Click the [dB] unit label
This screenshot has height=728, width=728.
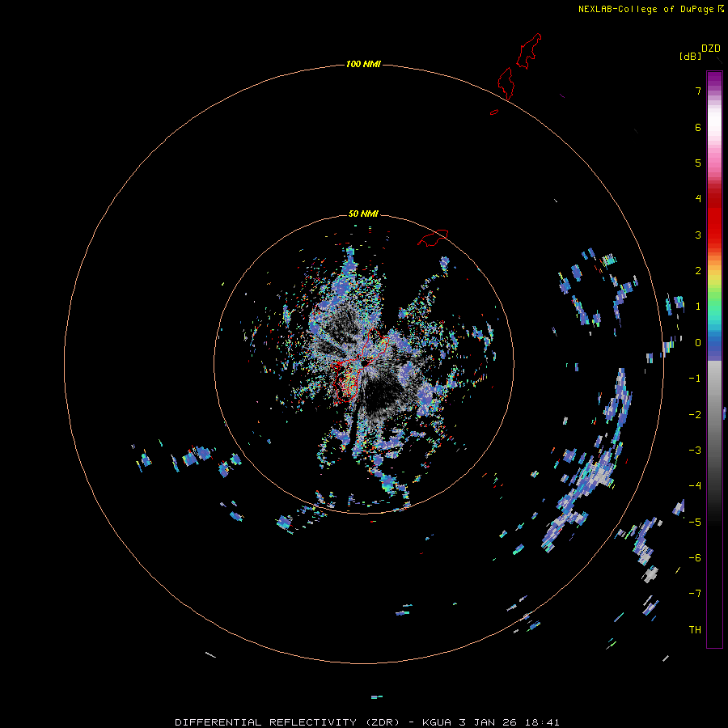(691, 56)
